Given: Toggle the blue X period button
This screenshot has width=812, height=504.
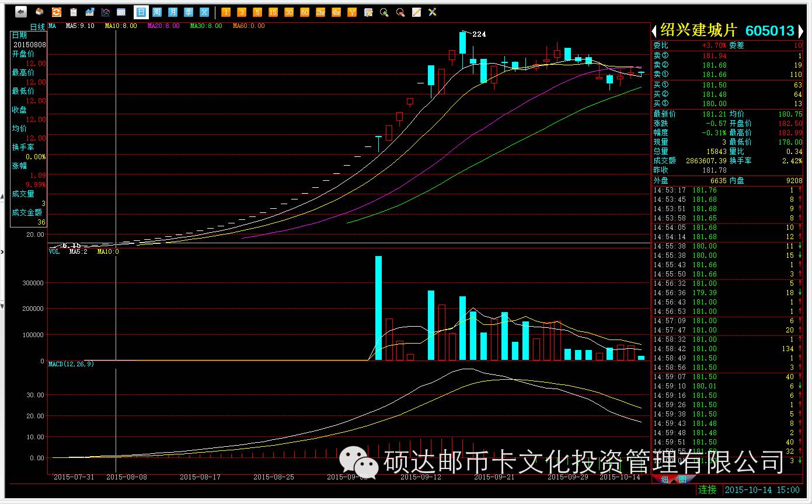Looking at the screenshot, I should (204, 12).
